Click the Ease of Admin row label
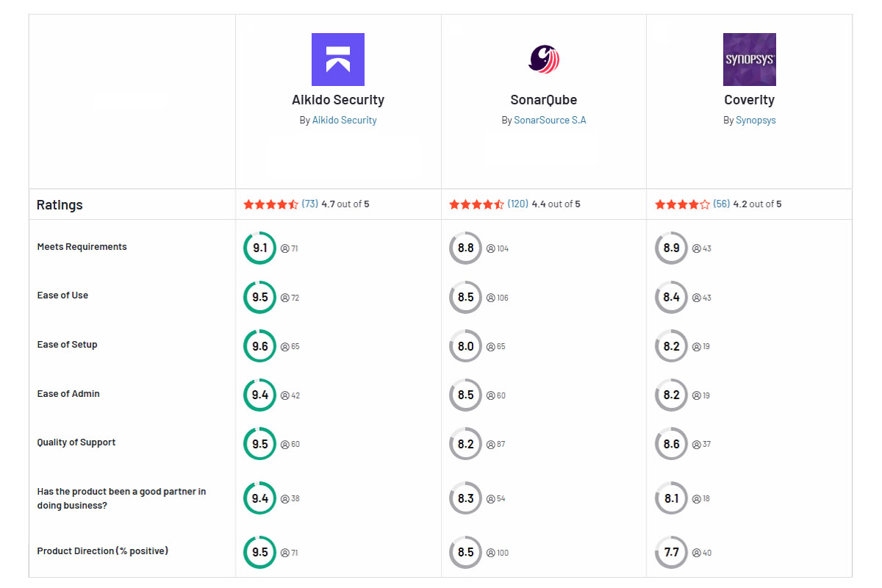 point(68,394)
